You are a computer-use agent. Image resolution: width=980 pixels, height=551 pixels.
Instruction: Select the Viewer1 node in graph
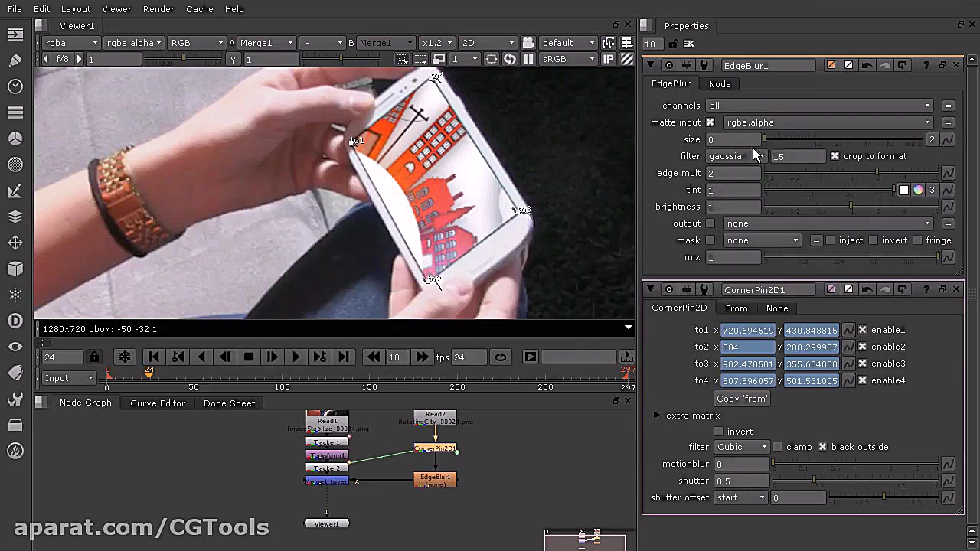click(327, 524)
